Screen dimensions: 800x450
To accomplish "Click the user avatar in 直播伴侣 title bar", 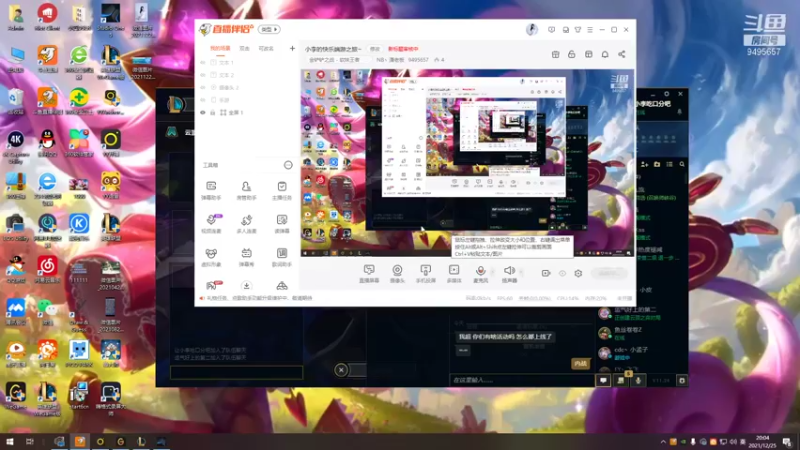I will [x=532, y=30].
